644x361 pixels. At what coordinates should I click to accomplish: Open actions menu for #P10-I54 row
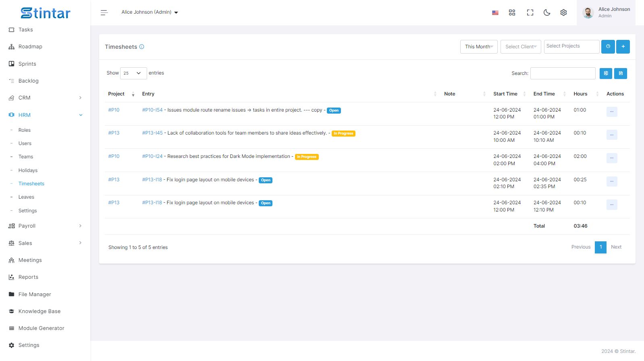tap(612, 112)
